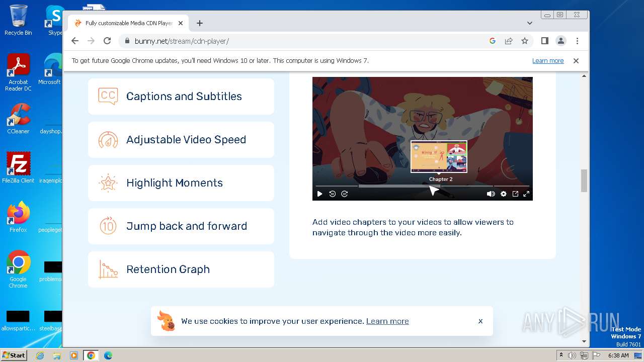The image size is (644, 362).
Task: Select Jump back and forward feature
Action: point(181,226)
